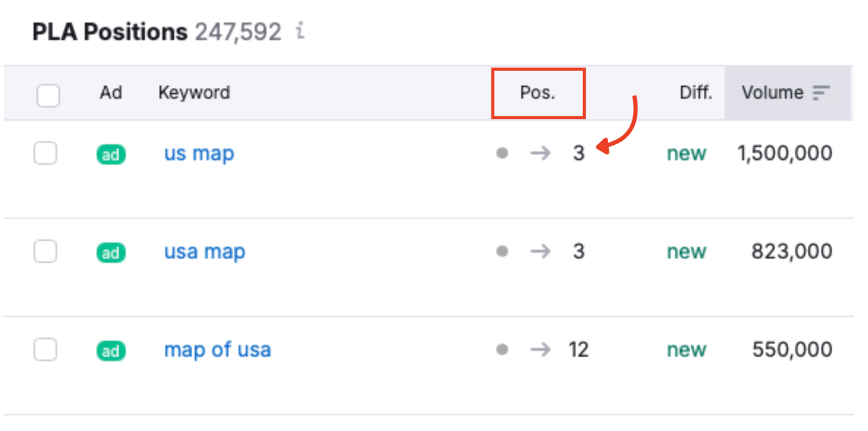The width and height of the screenshot is (868, 431).
Task: Click the green ad badge for us map
Action: [111, 155]
